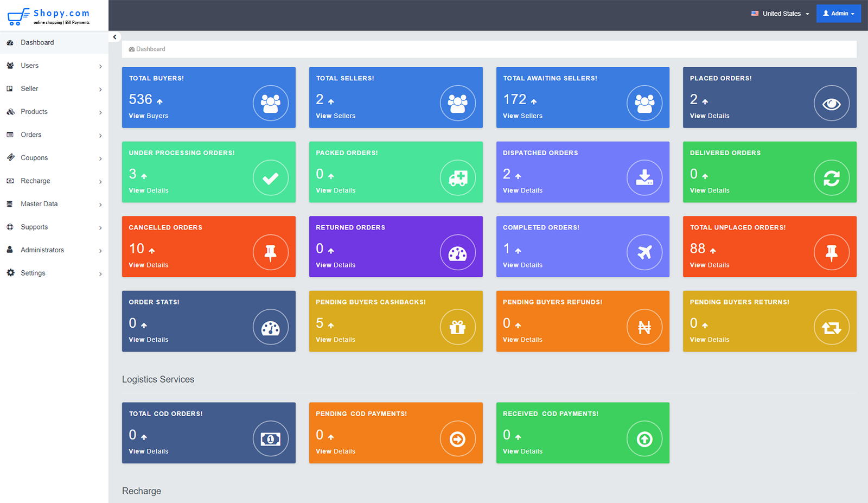Expand the Products menu chevron
The image size is (868, 503).
(100, 112)
